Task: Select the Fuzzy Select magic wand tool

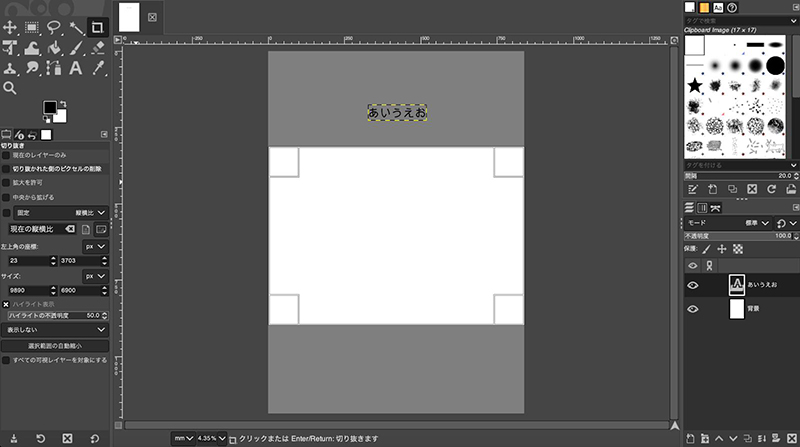Action: coord(76,27)
